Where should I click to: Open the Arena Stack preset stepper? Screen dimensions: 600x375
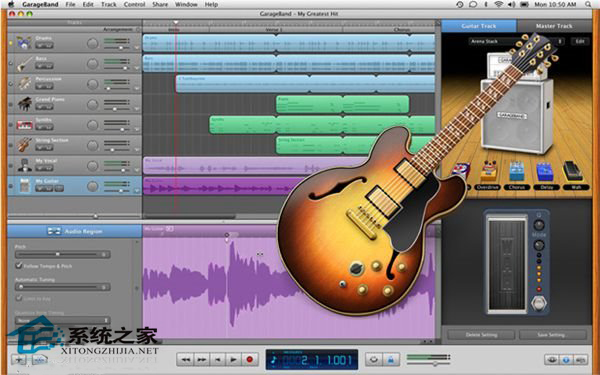560,41
